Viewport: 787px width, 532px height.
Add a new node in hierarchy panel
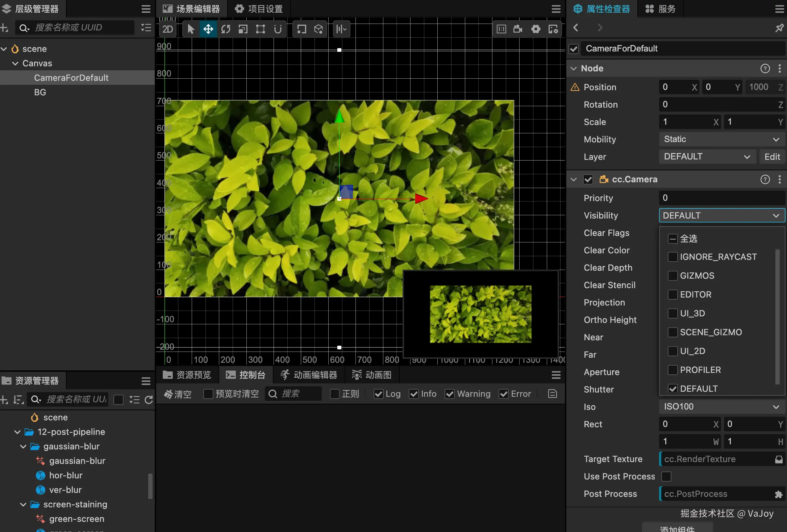[x=4, y=28]
